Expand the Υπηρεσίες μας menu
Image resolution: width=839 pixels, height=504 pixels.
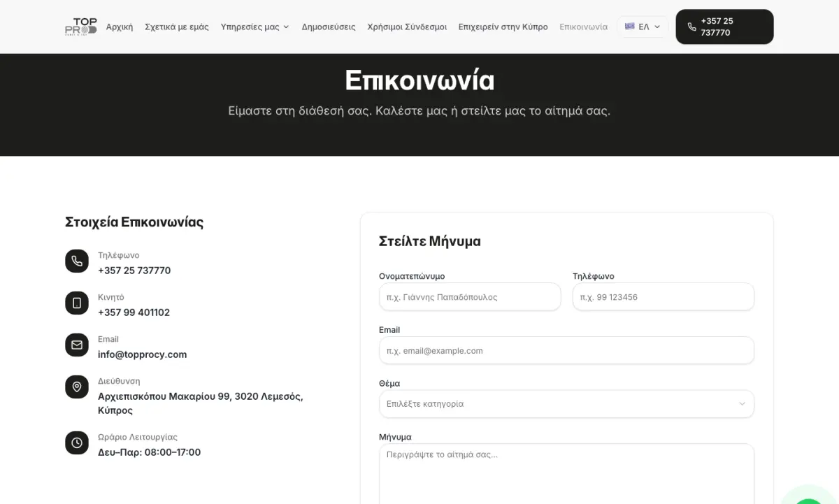pos(254,27)
